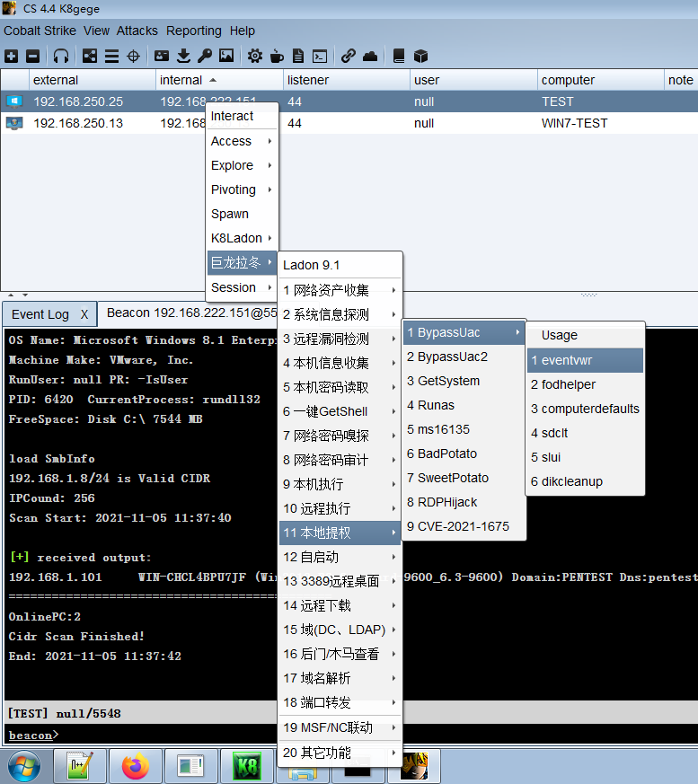Select the WIN7-TEST beacon computer icon

point(14,123)
